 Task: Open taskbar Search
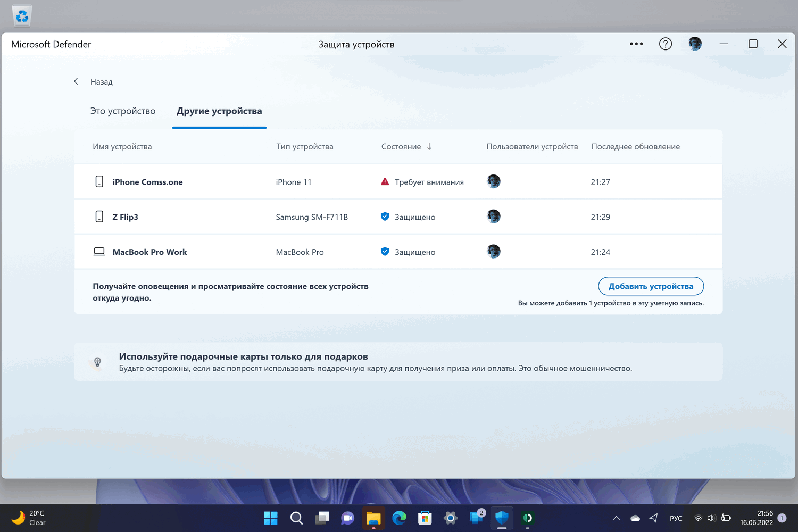pyautogui.click(x=296, y=518)
